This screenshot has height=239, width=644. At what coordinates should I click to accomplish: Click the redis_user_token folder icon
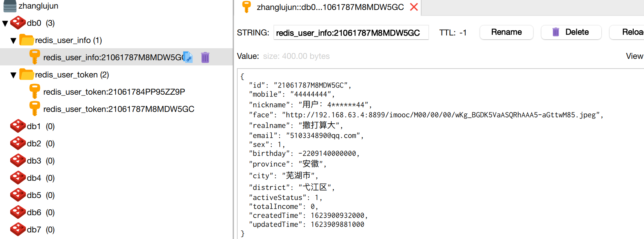tap(26, 75)
